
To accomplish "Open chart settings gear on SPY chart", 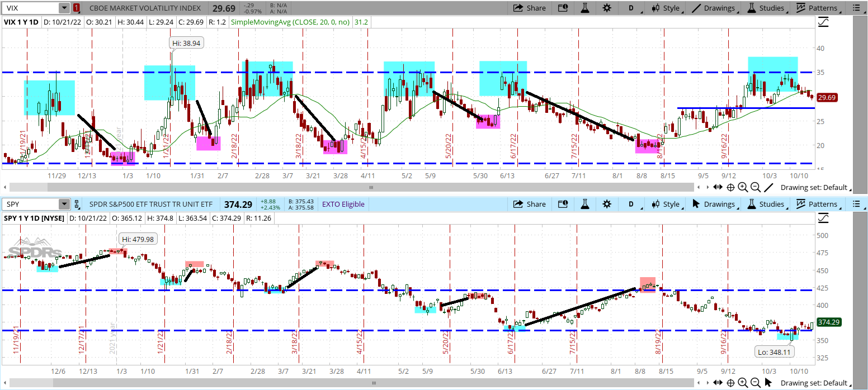I will coord(607,204).
